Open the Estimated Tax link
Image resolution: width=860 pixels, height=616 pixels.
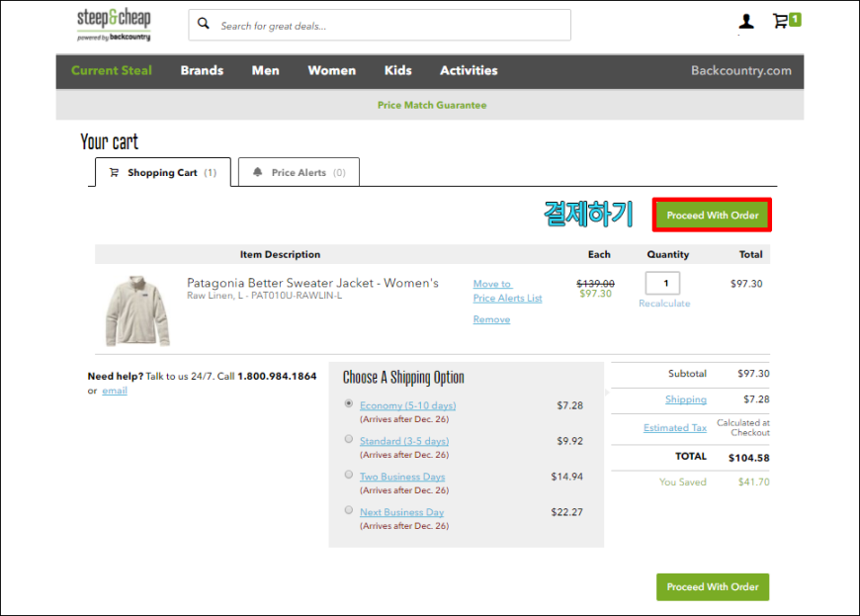(674, 427)
